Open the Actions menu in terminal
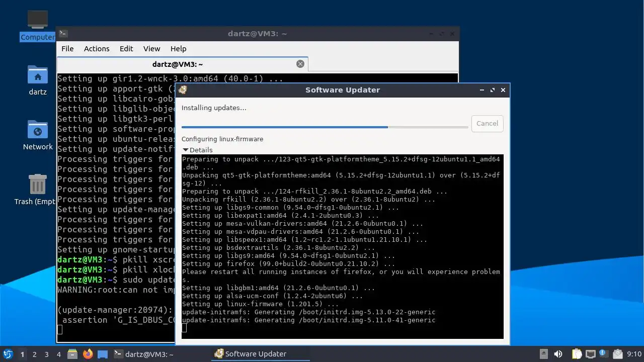Image resolution: width=644 pixels, height=362 pixels. 97,49
